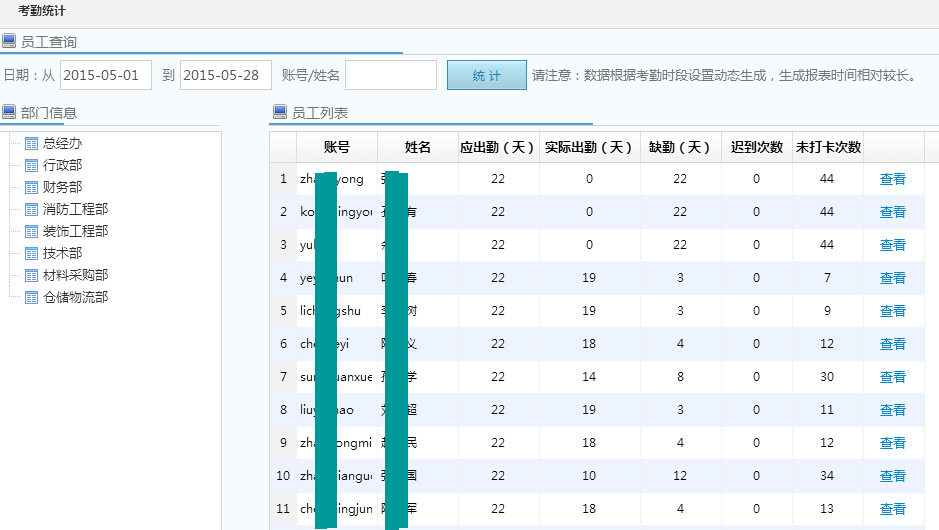Click the 材料采购部 department icon

tap(31, 275)
